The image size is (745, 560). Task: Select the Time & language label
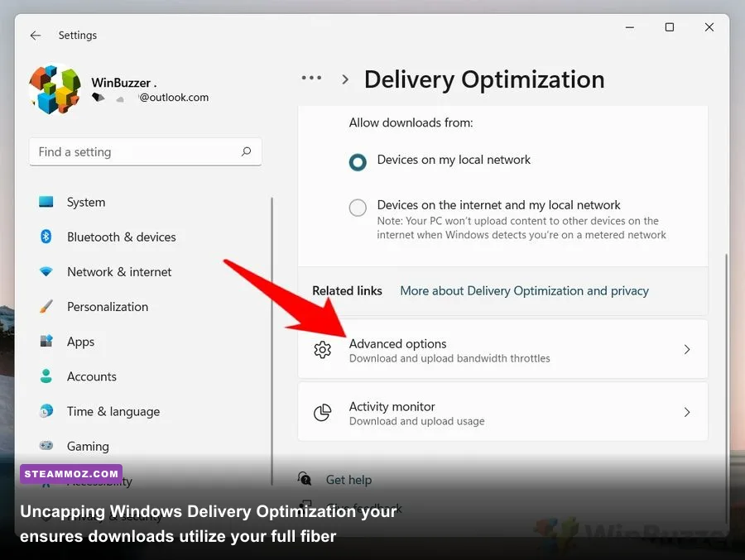tap(113, 412)
